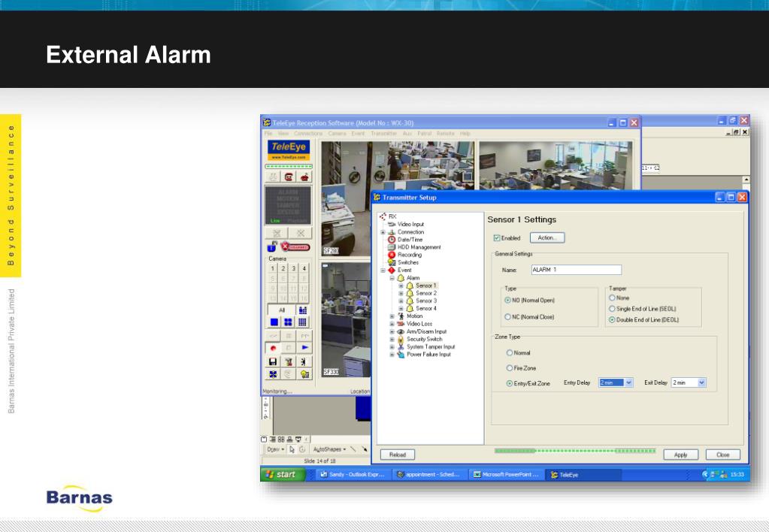Select Video Input in the tree
The image size is (769, 532).
click(x=410, y=224)
